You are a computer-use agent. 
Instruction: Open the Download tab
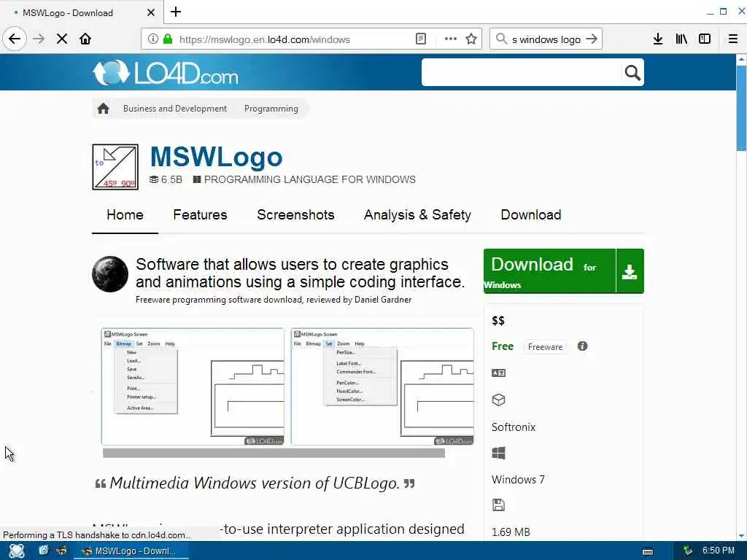tap(531, 215)
